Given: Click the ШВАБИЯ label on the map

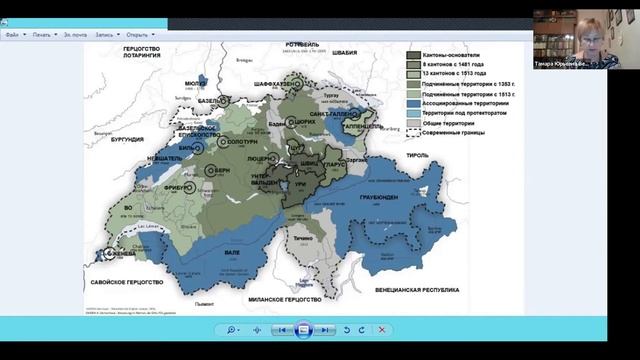Looking at the screenshot, I should pos(344,53).
